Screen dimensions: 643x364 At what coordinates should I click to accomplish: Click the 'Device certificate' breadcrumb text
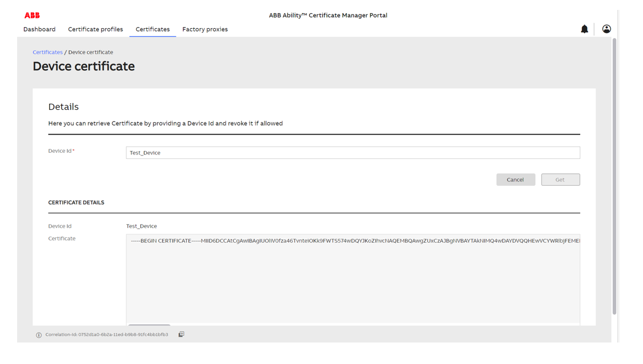[91, 52]
